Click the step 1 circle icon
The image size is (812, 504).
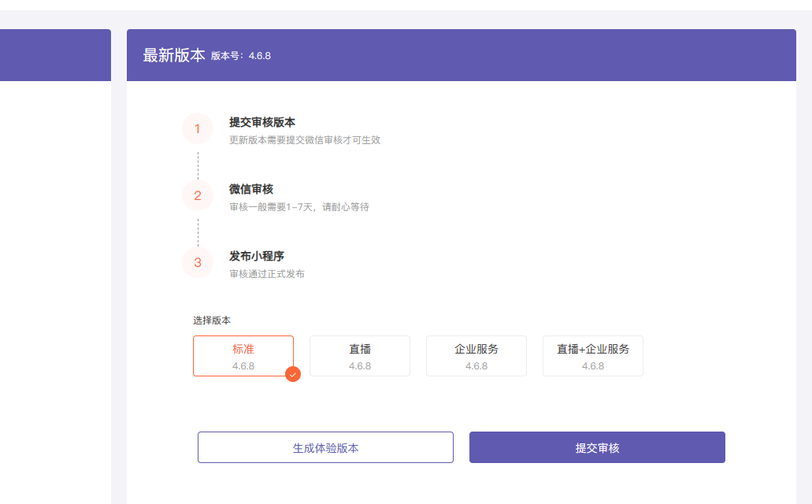pyautogui.click(x=198, y=128)
